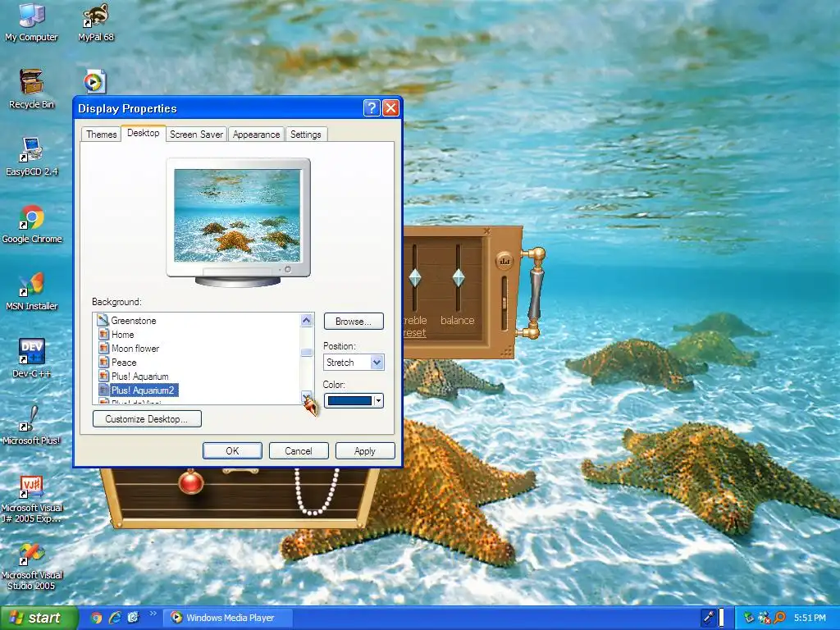
Task: Select the Plus! Aquarium2 background entry
Action: tap(143, 390)
